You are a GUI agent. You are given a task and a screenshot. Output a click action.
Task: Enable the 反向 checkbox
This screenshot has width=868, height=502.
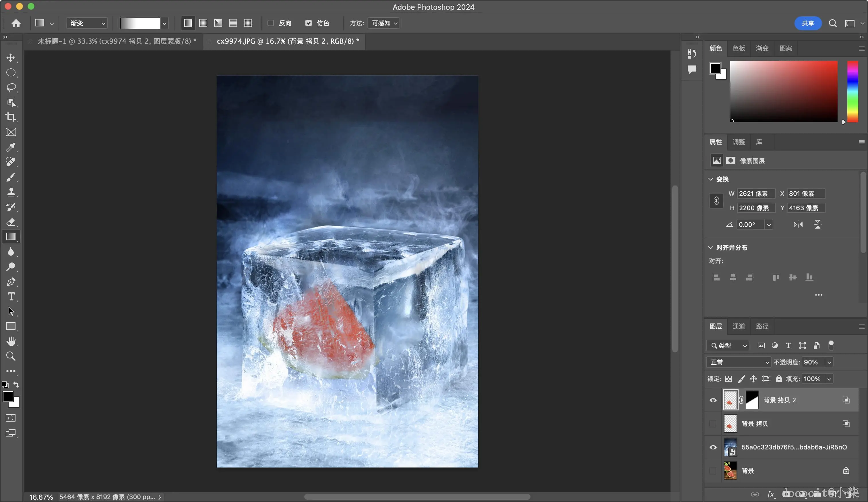click(271, 23)
